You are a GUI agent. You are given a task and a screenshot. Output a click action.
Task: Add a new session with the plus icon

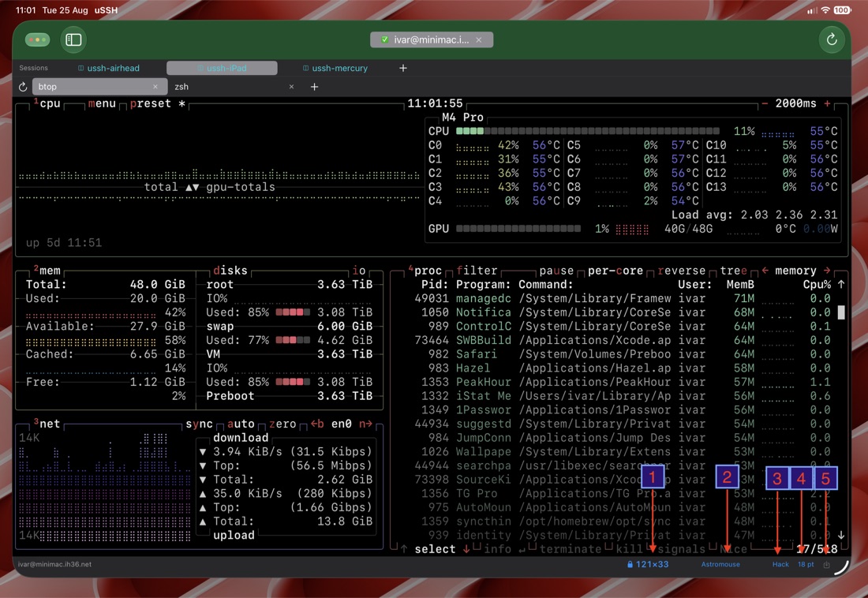[403, 68]
